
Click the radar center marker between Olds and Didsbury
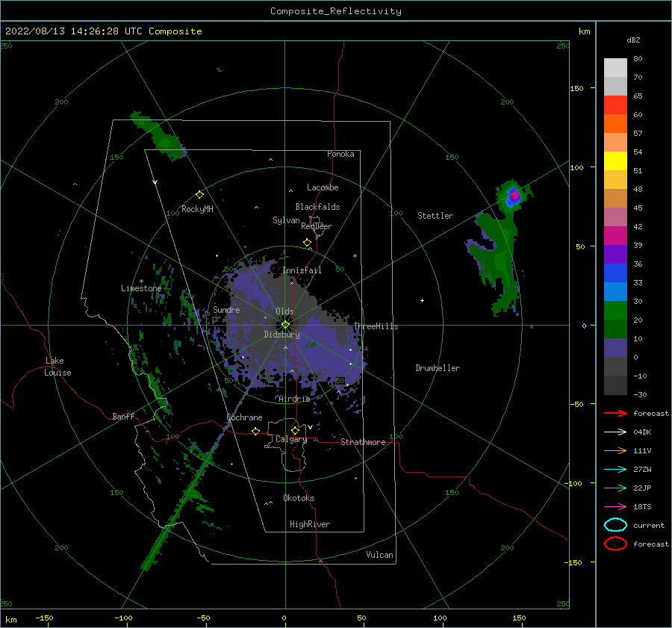285,325
